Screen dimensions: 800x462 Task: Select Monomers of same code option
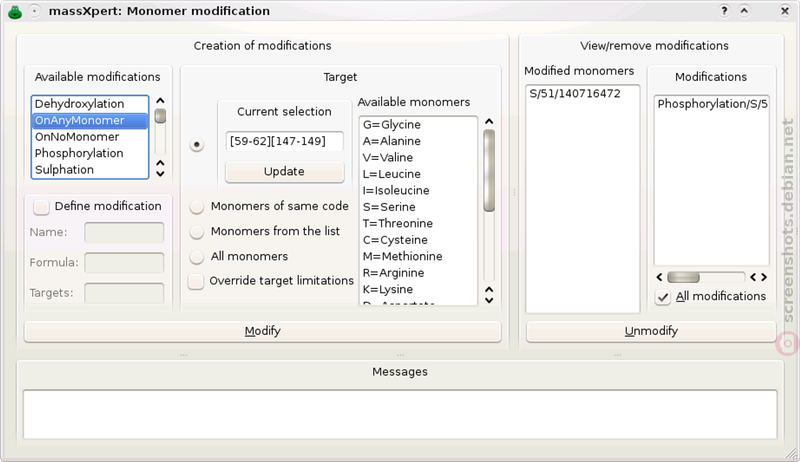click(196, 207)
